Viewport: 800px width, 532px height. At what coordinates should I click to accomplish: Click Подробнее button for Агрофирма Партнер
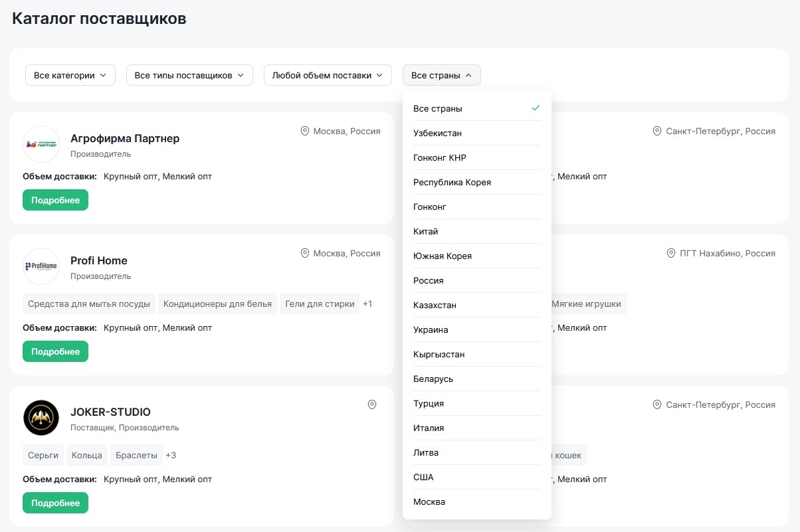55,200
